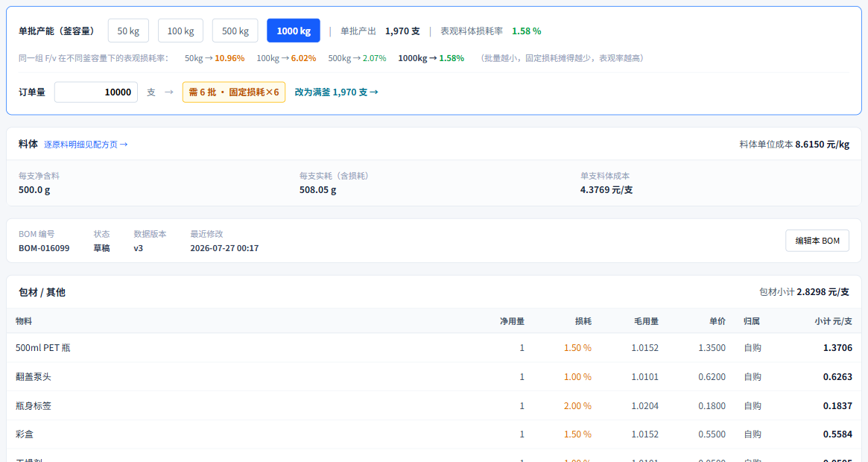
Task: Click the 2.00 % loss of 瓶身标签
Action: click(x=577, y=406)
